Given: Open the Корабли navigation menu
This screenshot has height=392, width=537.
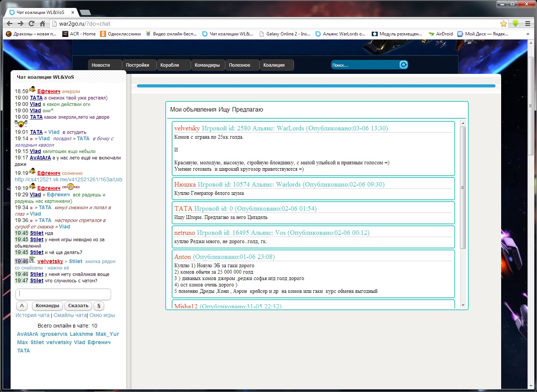Looking at the screenshot, I should [169, 65].
